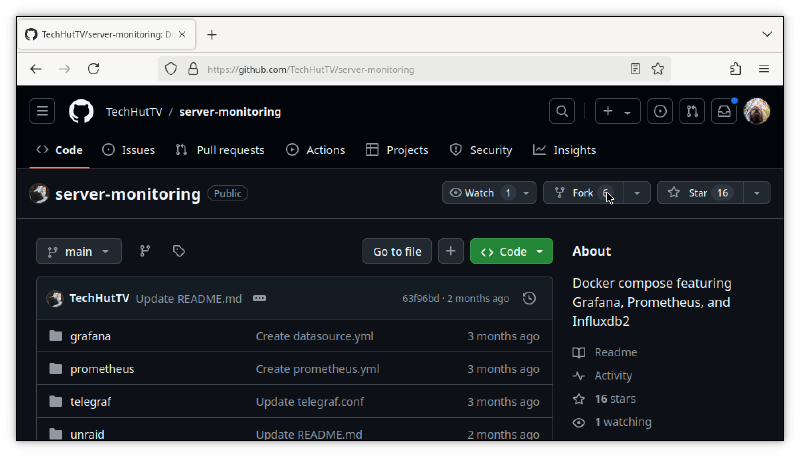Open the Issues inbox icon in header
800x457 pixels.
(x=660, y=112)
